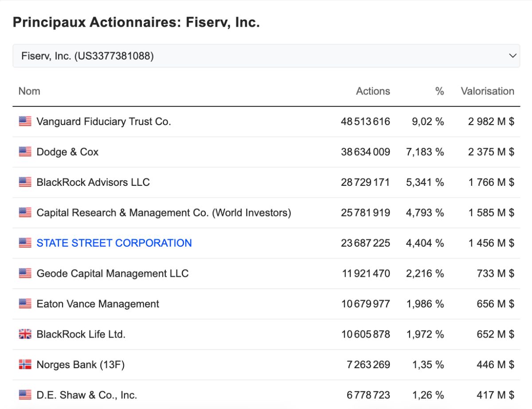Image resolution: width=532 pixels, height=409 pixels.
Task: Click the UK flag next to BlackRock Life Ltd.
Action: [25, 334]
